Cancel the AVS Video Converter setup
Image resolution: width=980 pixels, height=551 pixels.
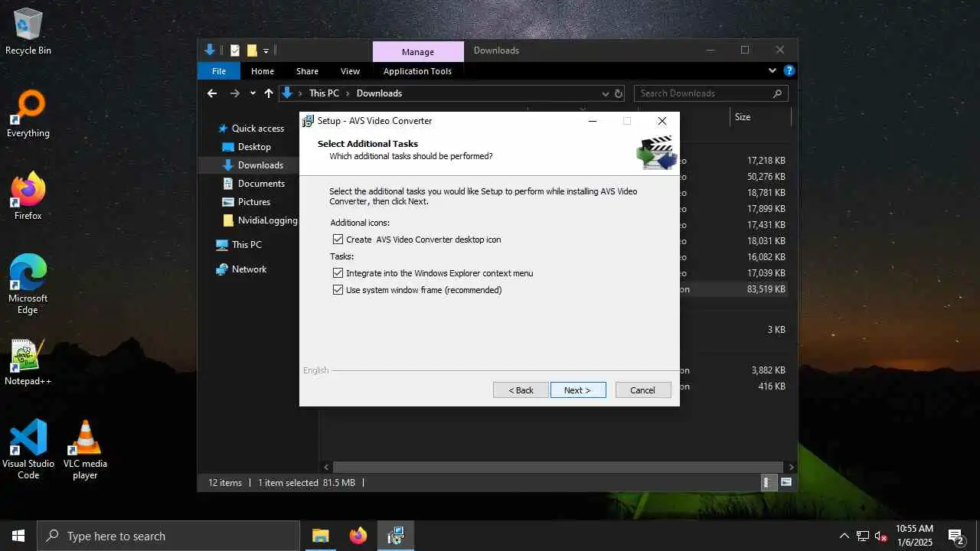[643, 390]
